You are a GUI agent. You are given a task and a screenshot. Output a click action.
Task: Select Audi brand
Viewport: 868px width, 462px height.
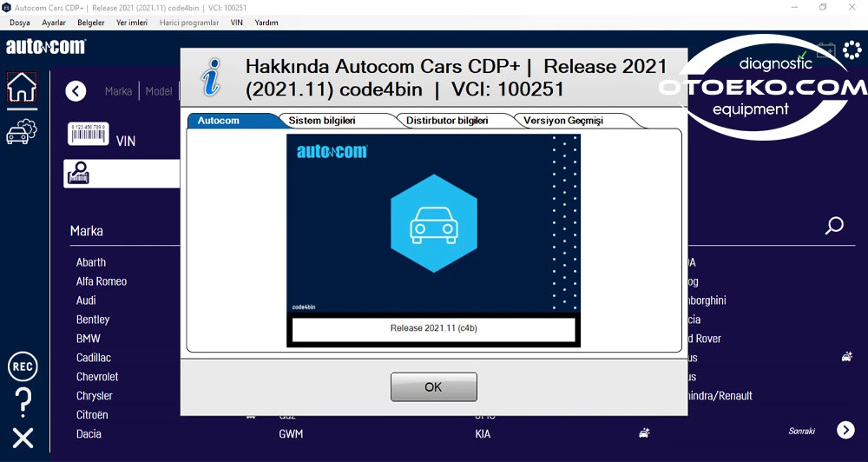(86, 300)
